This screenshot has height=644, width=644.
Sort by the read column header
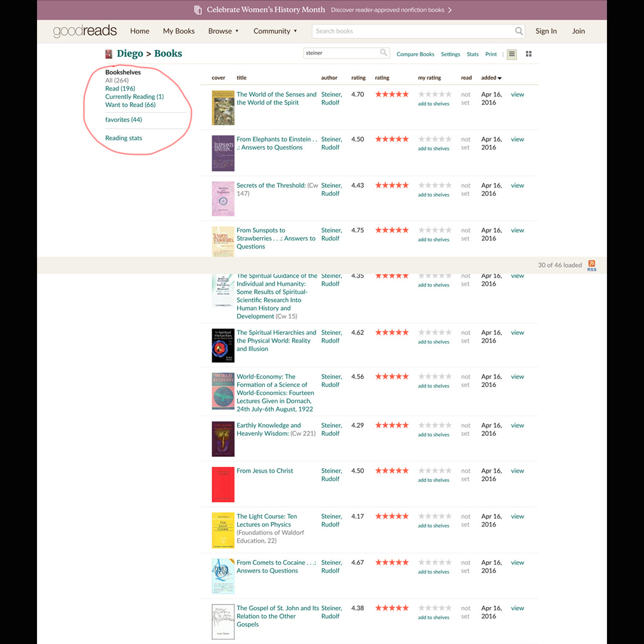coord(466,78)
